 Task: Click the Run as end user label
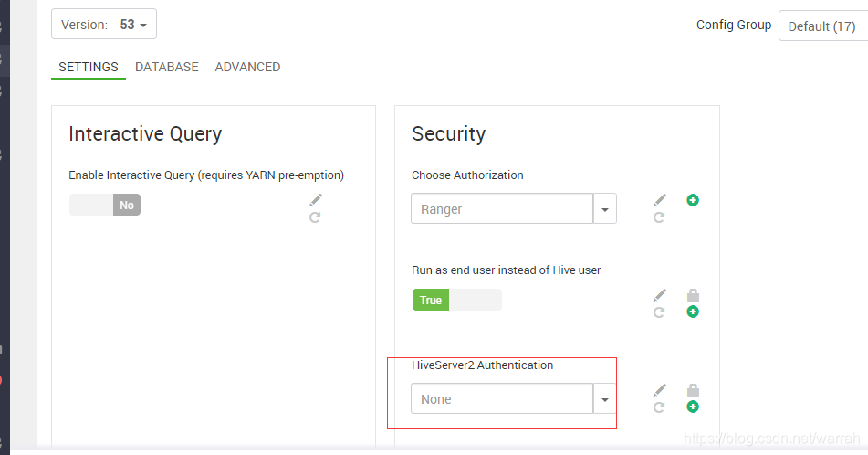point(506,270)
